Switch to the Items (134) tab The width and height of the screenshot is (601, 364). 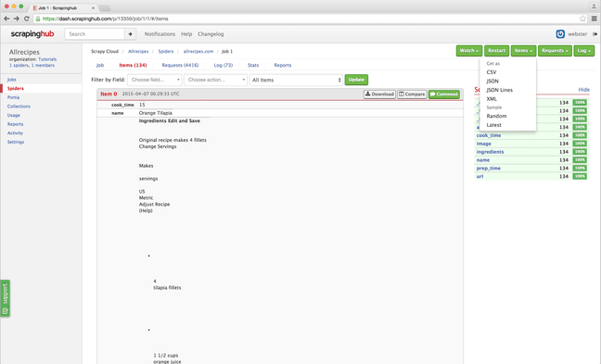coord(133,65)
